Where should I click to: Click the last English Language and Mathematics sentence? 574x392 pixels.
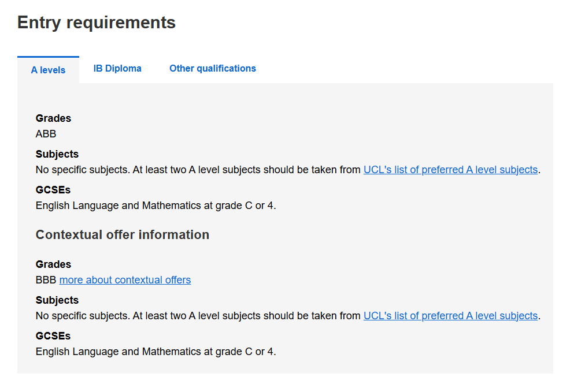pos(155,352)
